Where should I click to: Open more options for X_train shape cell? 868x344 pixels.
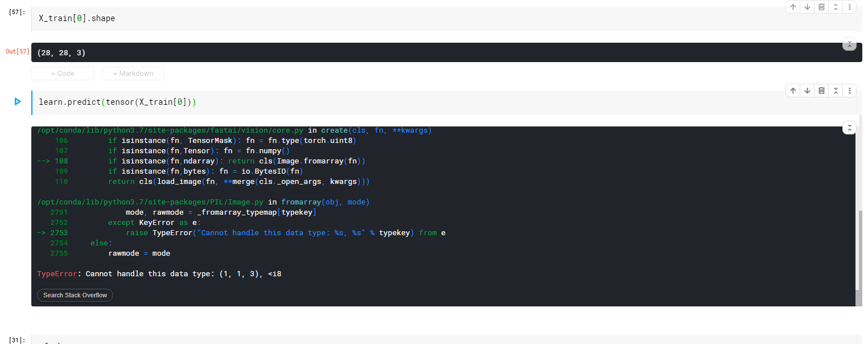pos(850,7)
